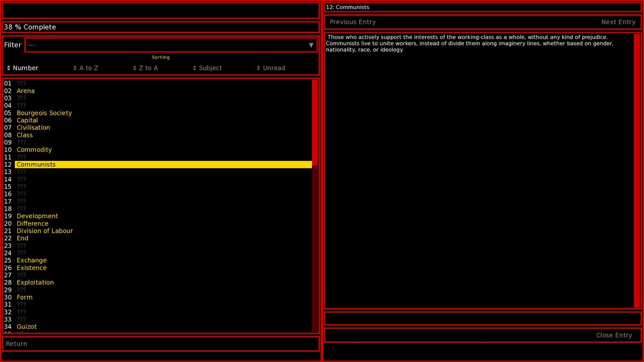Close the Communists entry

click(614, 335)
